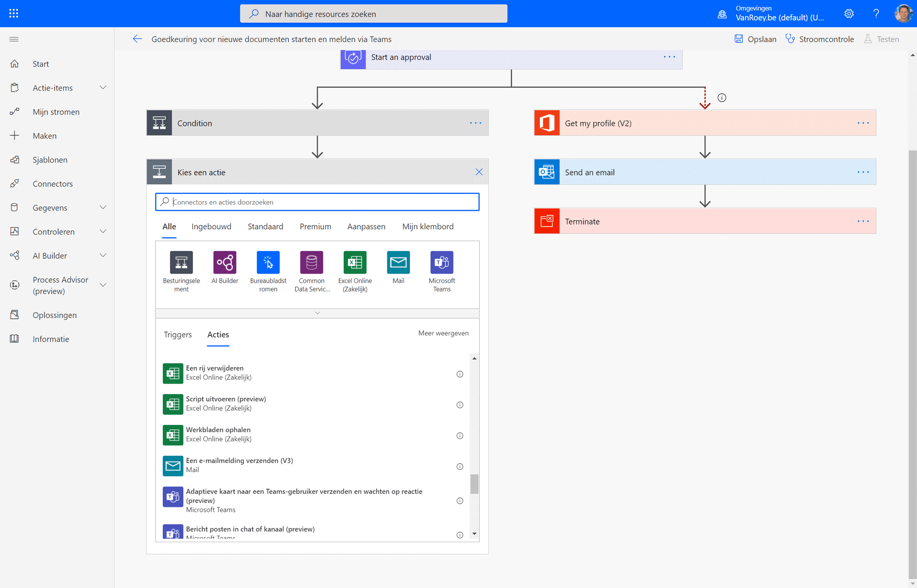Expand the Actie-items chevron in sidebar
917x588 pixels.
(x=103, y=88)
